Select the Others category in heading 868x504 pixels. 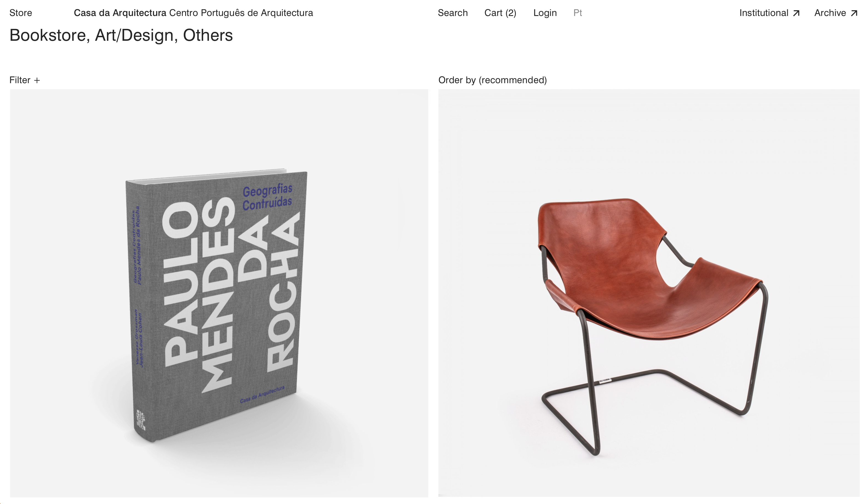pos(208,36)
